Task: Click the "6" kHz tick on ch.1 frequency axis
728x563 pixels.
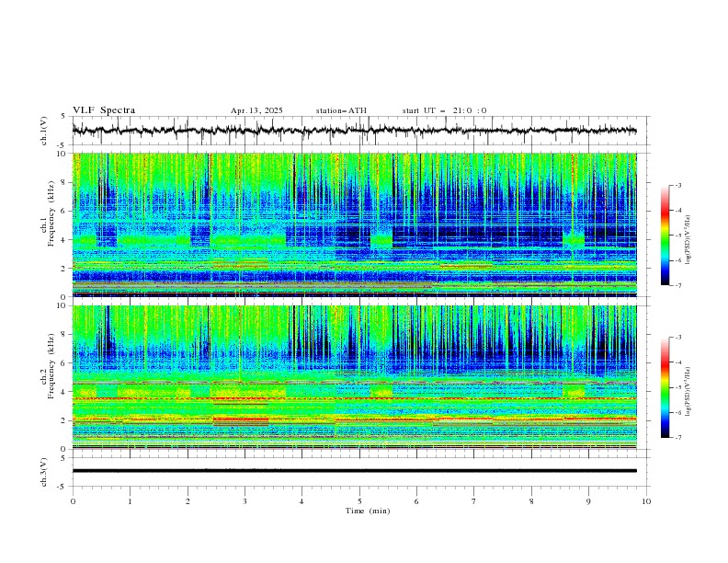Action: pyautogui.click(x=64, y=212)
